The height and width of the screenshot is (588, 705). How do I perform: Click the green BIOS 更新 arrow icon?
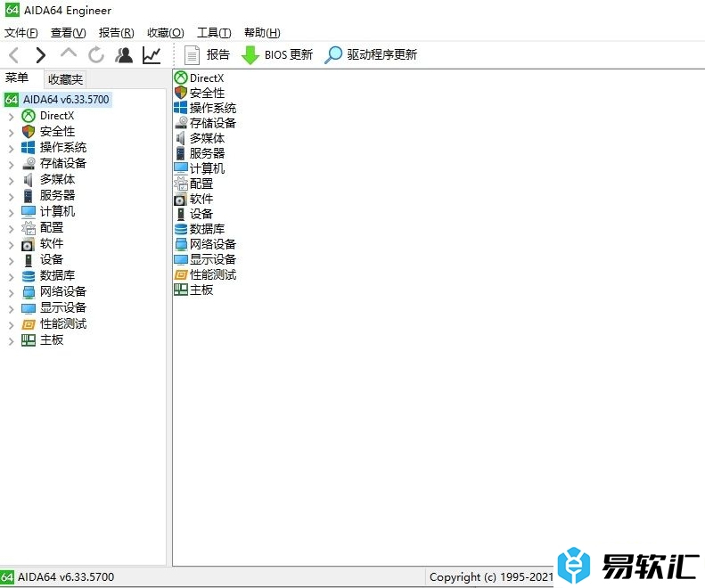coord(250,55)
